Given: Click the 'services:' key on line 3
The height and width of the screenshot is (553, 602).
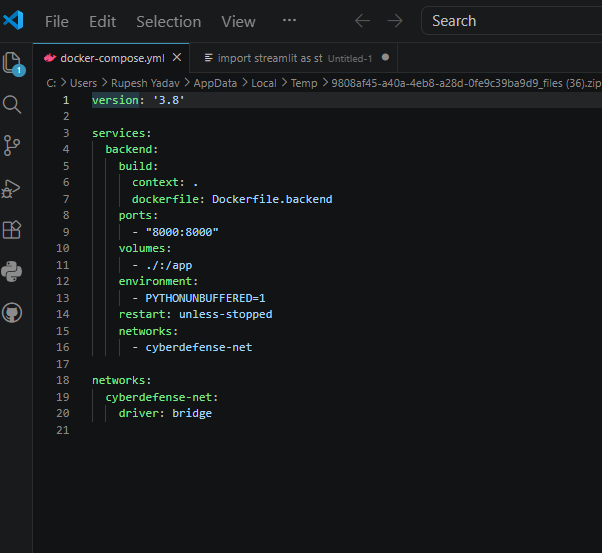Looking at the screenshot, I should click(x=122, y=133).
